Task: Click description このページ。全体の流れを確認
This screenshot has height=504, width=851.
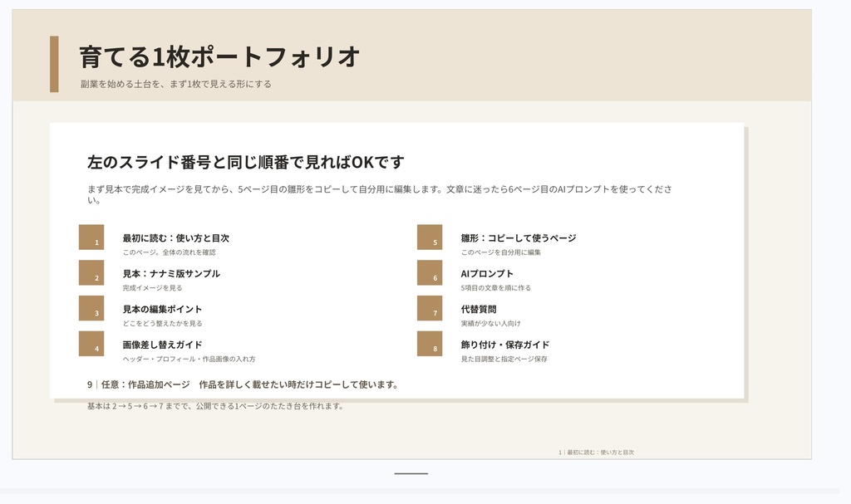Action: click(x=169, y=252)
